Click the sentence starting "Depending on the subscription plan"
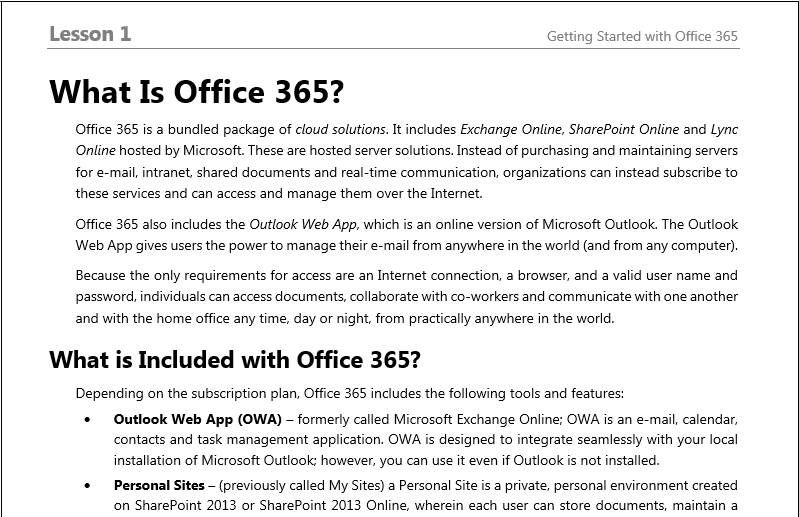799x517 pixels. click(x=349, y=394)
